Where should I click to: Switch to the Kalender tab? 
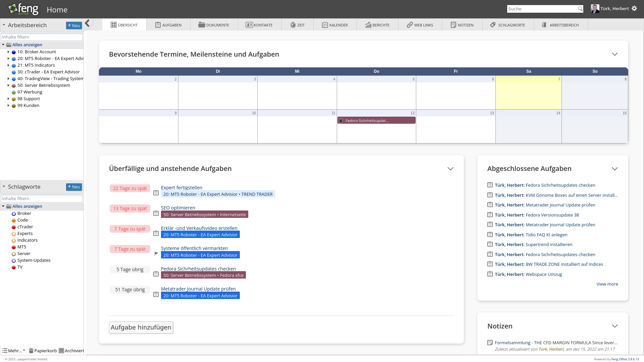pos(335,25)
